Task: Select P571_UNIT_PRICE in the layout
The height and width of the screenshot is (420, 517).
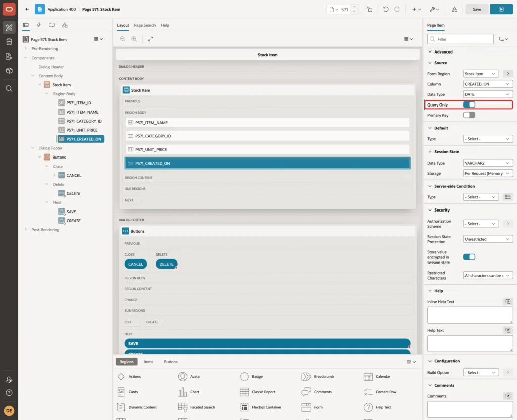Action: click(x=268, y=149)
